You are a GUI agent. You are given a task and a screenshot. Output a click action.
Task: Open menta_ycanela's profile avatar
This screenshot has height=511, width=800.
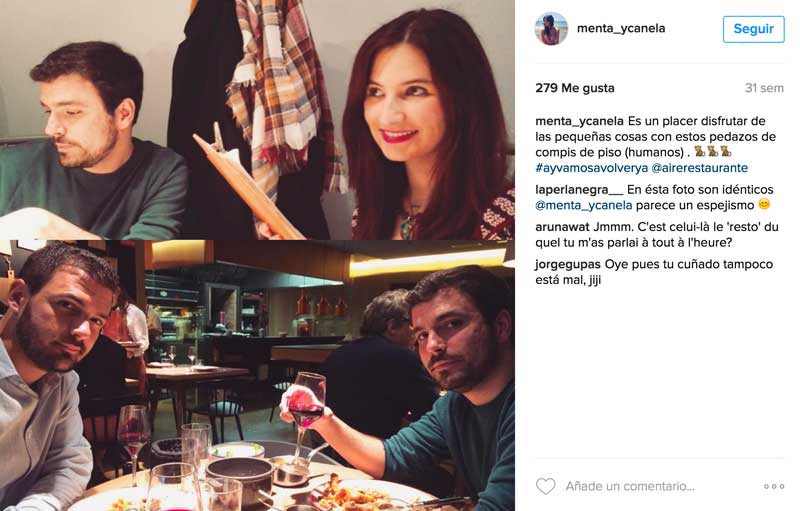click(551, 29)
